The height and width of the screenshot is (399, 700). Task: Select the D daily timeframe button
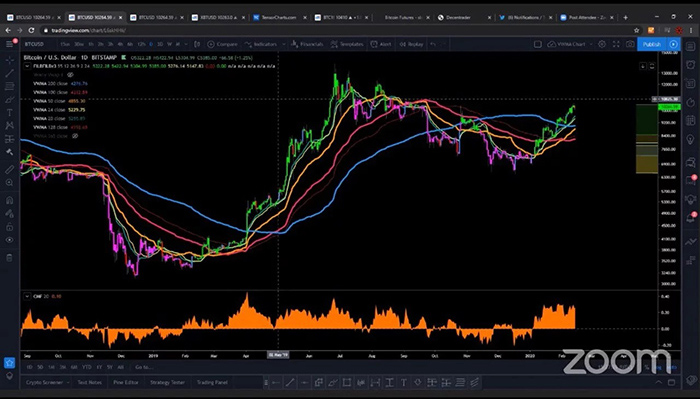(x=151, y=44)
